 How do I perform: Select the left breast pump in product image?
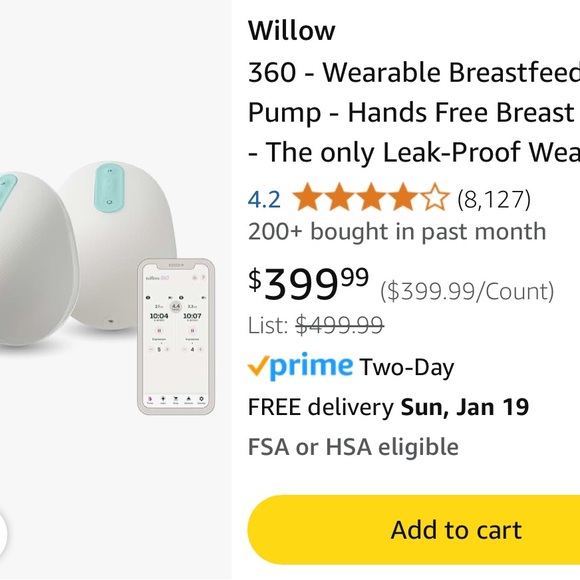(x=39, y=259)
